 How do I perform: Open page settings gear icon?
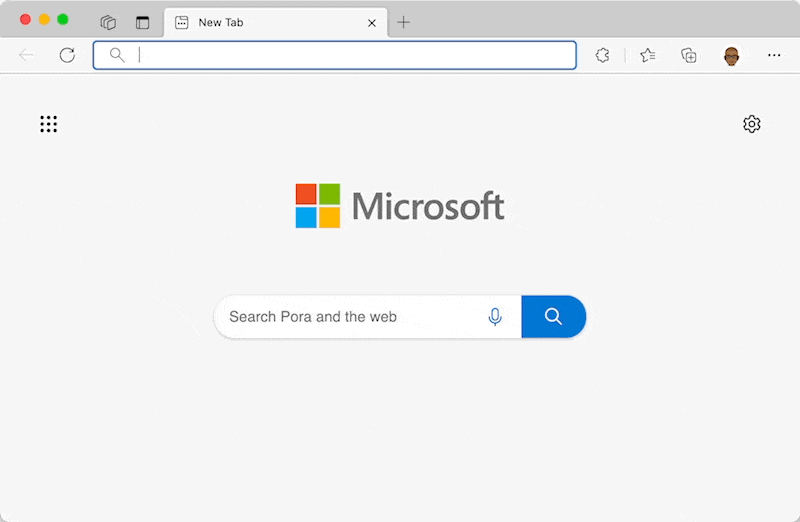coord(752,124)
